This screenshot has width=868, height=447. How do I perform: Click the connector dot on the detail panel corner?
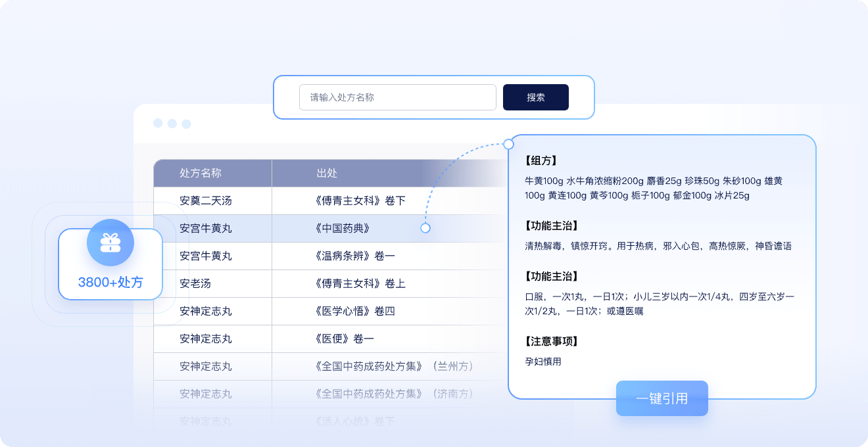click(508, 144)
